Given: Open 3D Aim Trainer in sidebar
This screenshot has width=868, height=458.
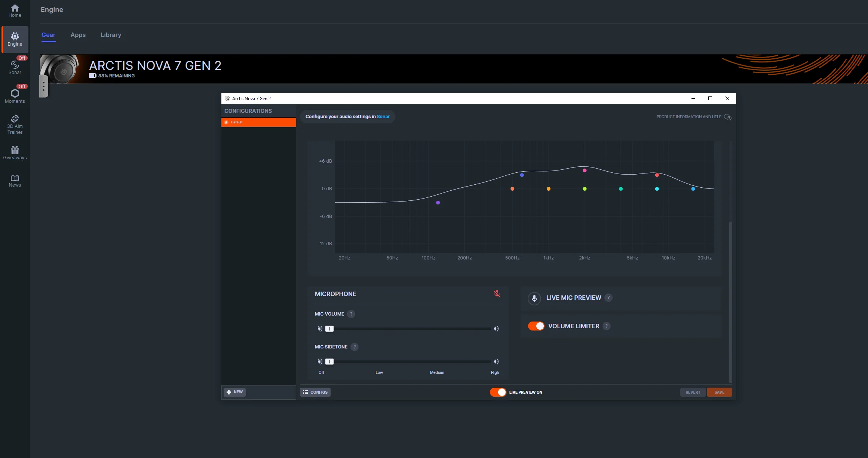Looking at the screenshot, I should coord(15,125).
